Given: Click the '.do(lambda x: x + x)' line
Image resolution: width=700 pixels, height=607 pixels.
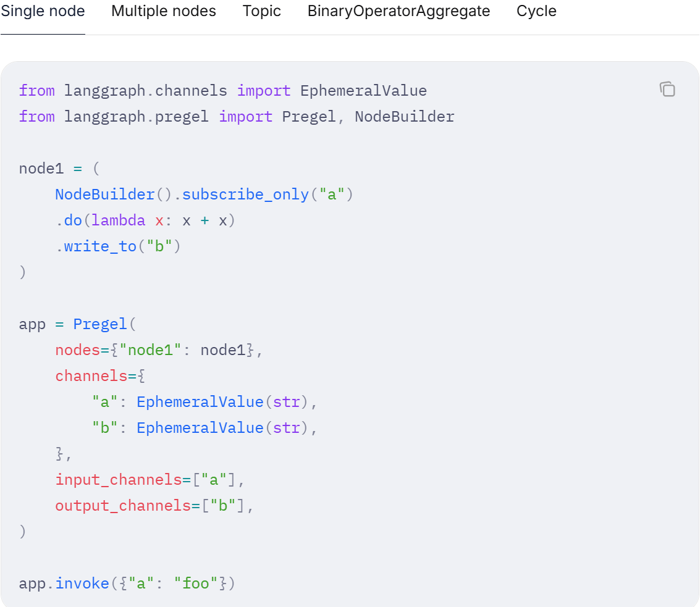Looking at the screenshot, I should point(145,220).
